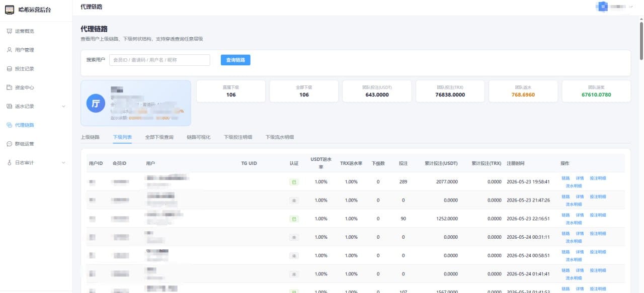Viewport: 644px width, 293px height.
Task: Focus the 搜索用户 input field
Action: click(159, 60)
